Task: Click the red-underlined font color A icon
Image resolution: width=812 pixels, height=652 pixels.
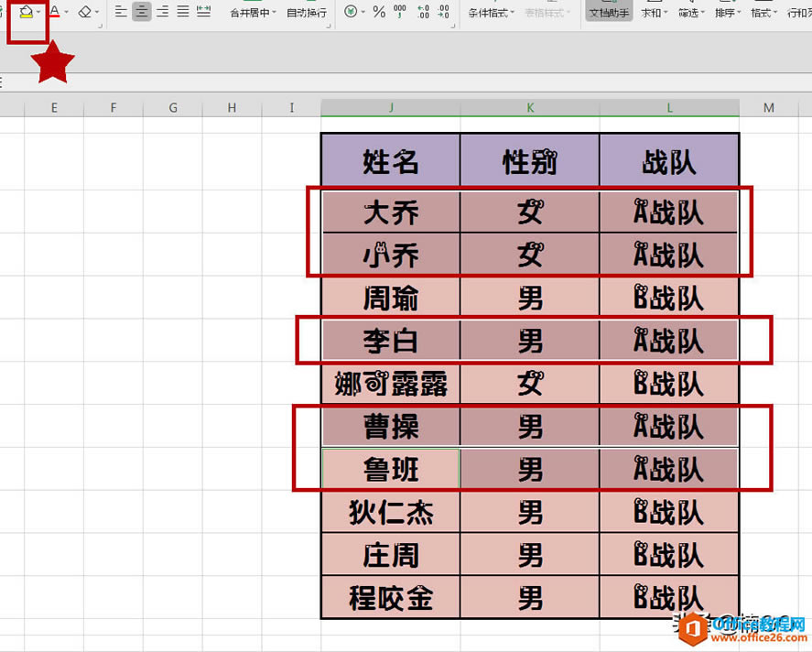Action: point(54,11)
